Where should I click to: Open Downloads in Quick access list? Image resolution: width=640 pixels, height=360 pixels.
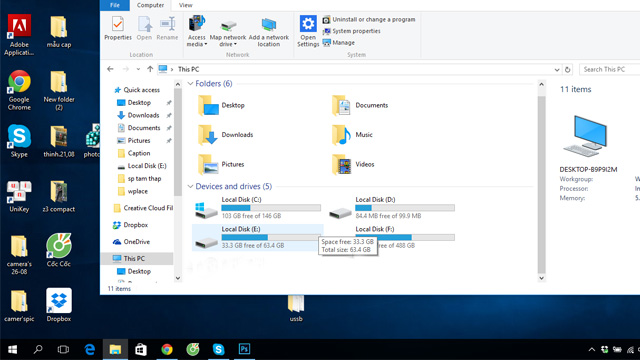point(143,115)
